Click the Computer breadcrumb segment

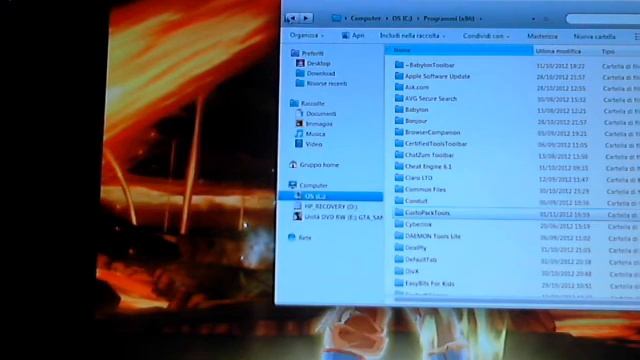[x=365, y=19]
